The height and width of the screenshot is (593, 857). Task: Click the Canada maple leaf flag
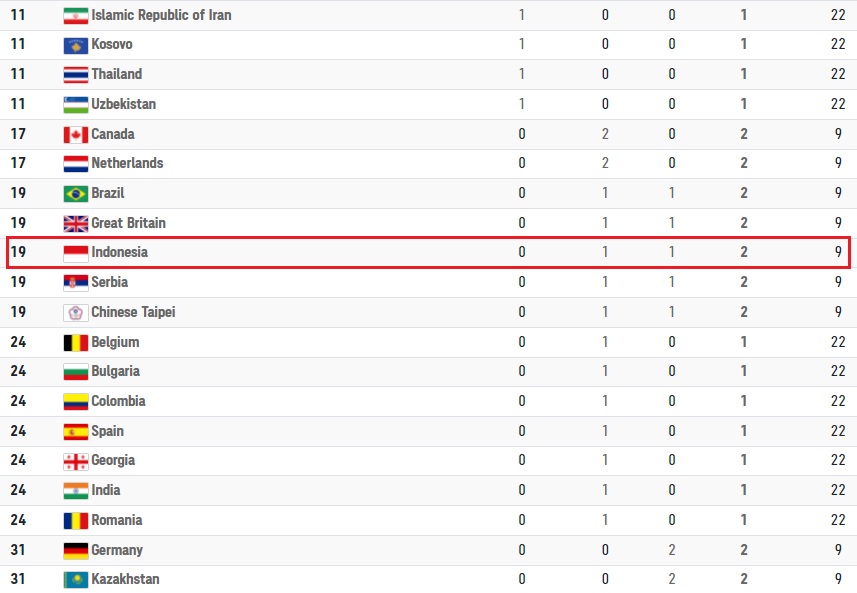click(x=75, y=135)
